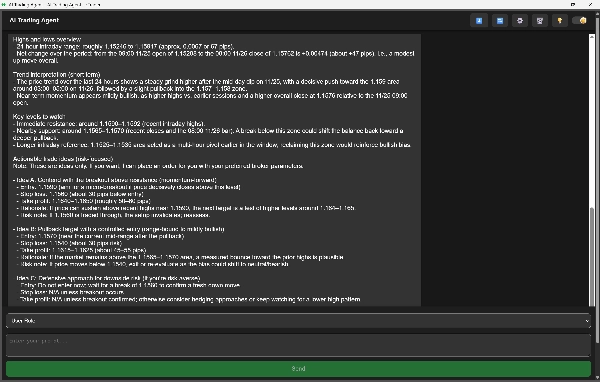Click the "Note: These are ideas only" line
Image resolution: width=600 pixels, height=382 pixels.
coord(158,166)
